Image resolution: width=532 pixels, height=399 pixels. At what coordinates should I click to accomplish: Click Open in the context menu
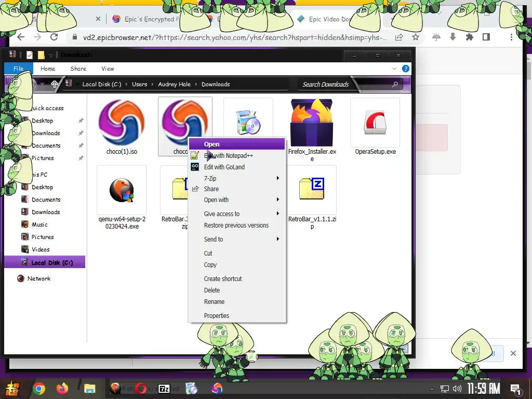[237, 144]
